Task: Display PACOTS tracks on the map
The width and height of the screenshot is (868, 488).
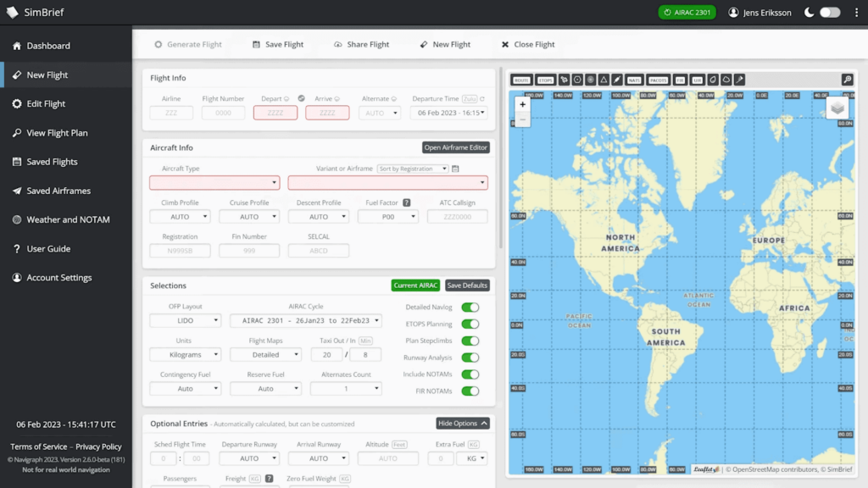Action: click(658, 80)
